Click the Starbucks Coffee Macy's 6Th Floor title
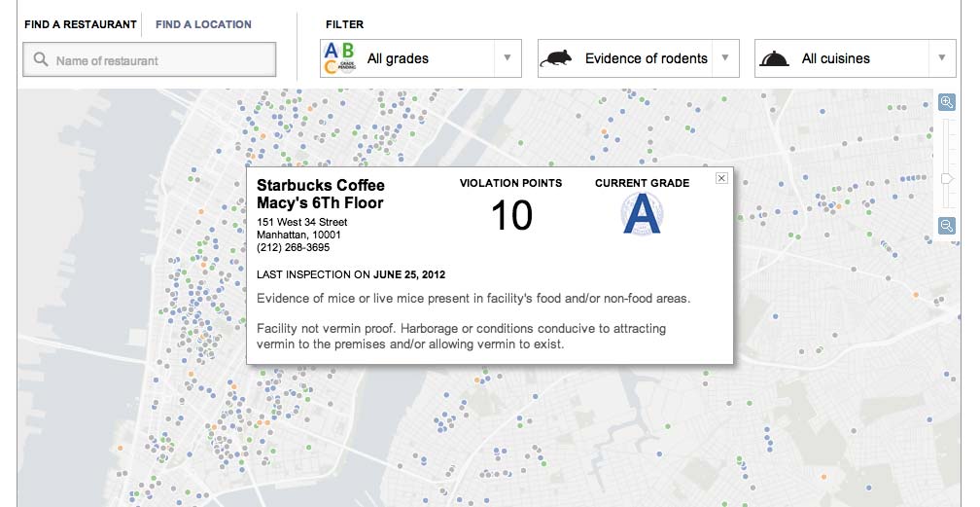 tap(321, 194)
